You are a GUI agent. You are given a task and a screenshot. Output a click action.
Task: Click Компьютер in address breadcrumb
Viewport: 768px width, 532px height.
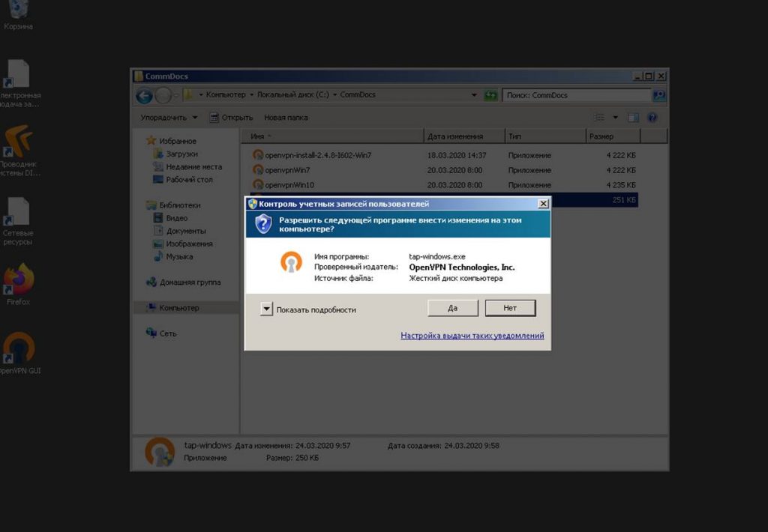point(226,95)
